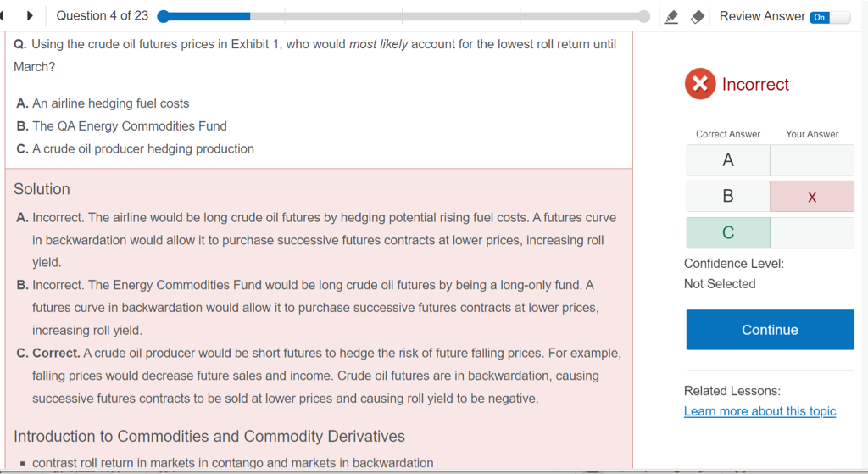The height and width of the screenshot is (474, 868).
Task: Click the Question 4 of 23 label
Action: click(x=102, y=16)
